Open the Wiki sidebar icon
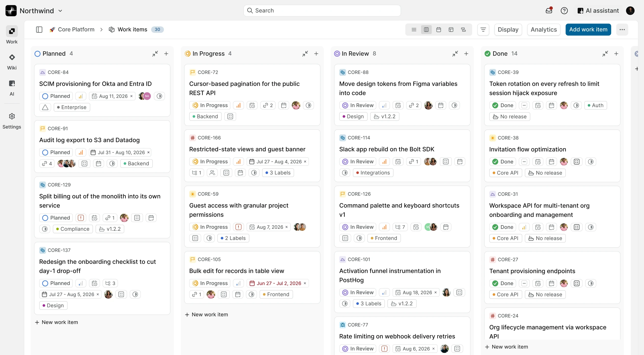This screenshot has width=644, height=355. [12, 62]
